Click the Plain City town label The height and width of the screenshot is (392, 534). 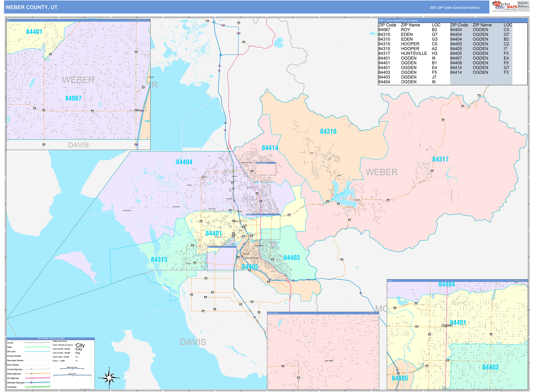(204, 177)
